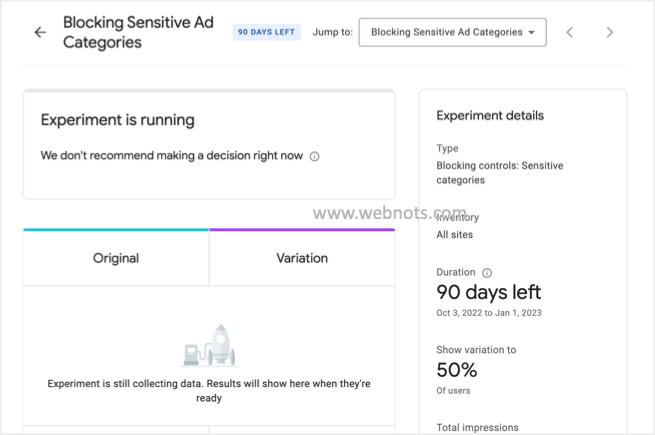Click the 90 DAYS LEFT badge
This screenshot has width=655, height=435.
coord(266,32)
